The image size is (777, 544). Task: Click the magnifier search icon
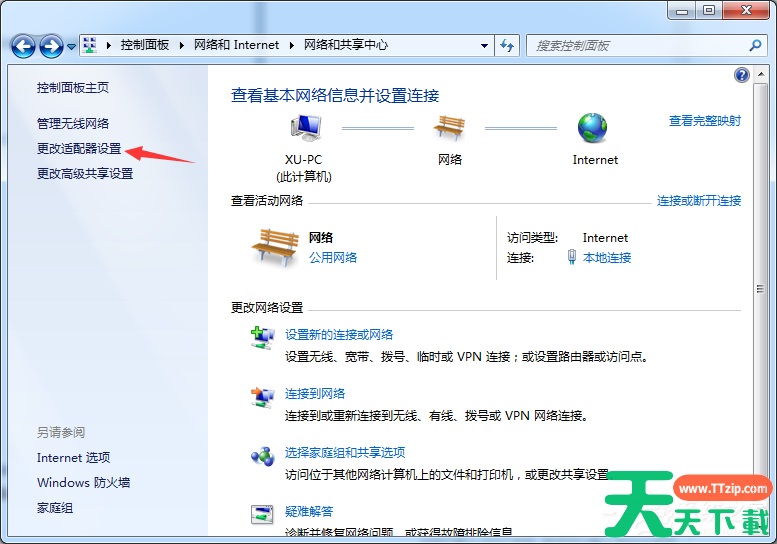tap(755, 46)
